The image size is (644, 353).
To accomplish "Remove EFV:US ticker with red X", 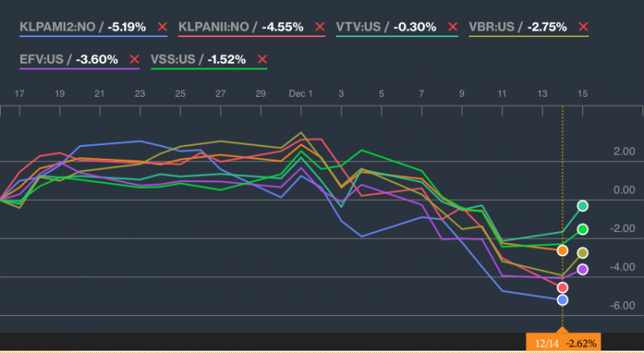I will point(134,60).
